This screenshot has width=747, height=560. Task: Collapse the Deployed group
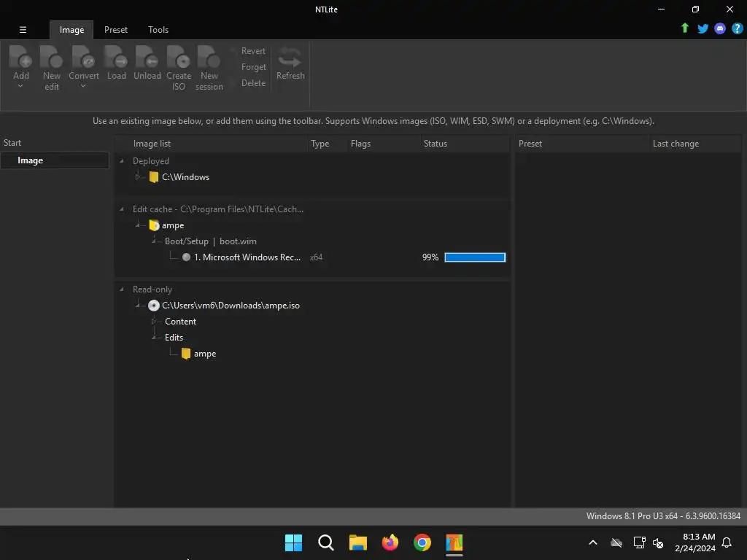122,161
